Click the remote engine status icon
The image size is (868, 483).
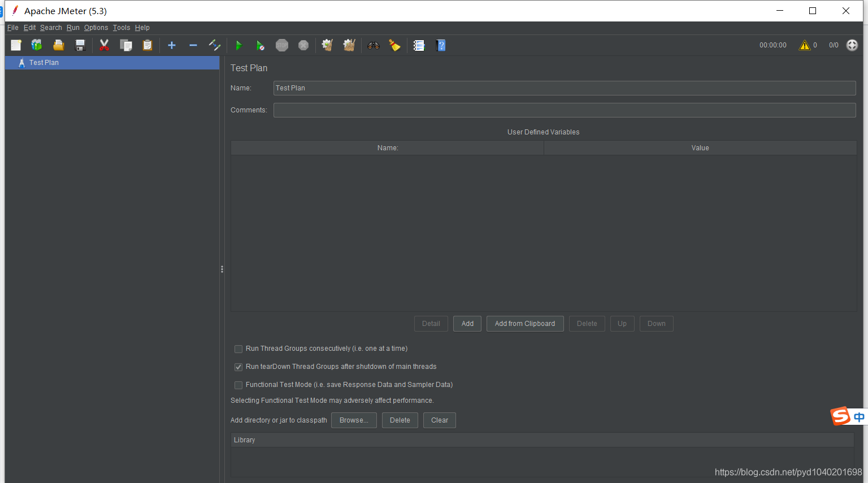pos(852,45)
